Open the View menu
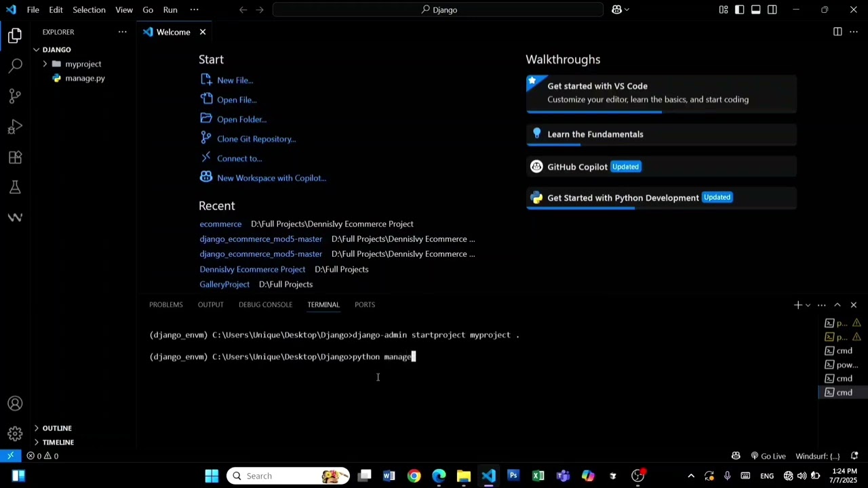Viewport: 868px width, 488px height. (124, 9)
